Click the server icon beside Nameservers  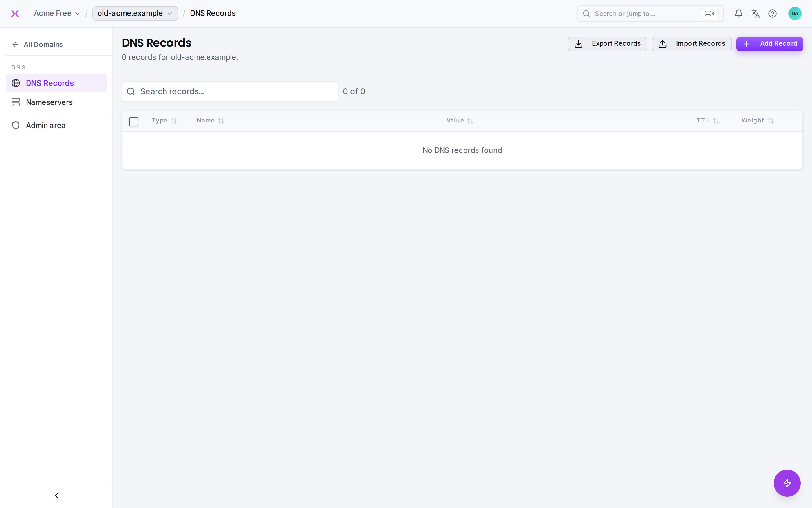(16, 102)
